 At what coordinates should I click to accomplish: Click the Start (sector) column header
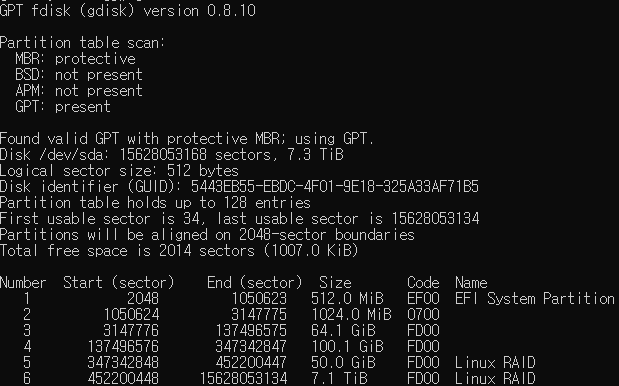click(118, 283)
